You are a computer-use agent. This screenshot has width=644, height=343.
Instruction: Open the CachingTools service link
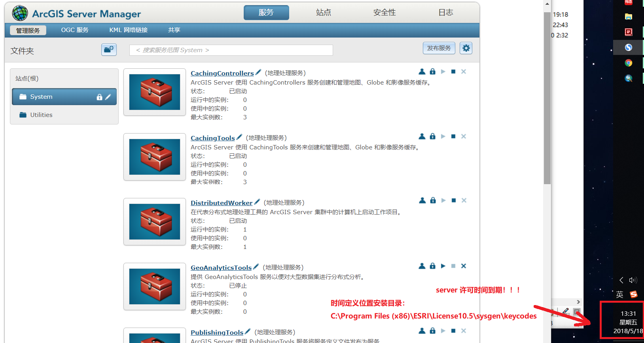pos(213,138)
